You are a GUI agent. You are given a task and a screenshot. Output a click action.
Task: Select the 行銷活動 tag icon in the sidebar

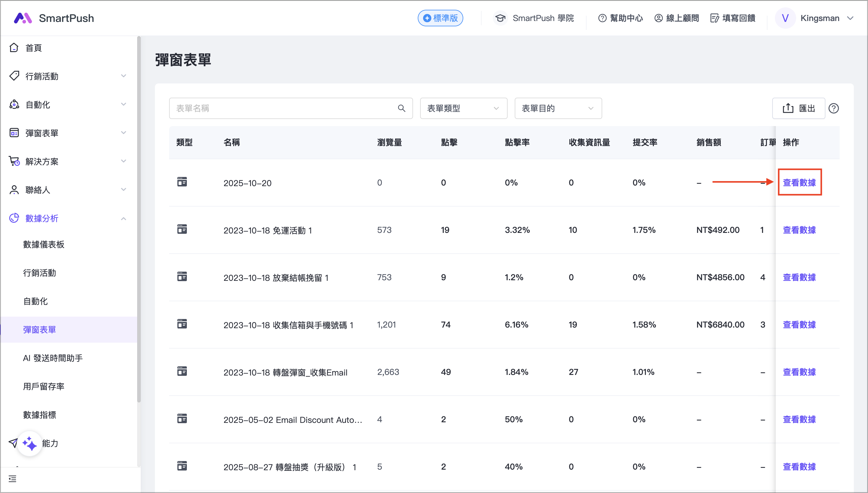pos(14,76)
